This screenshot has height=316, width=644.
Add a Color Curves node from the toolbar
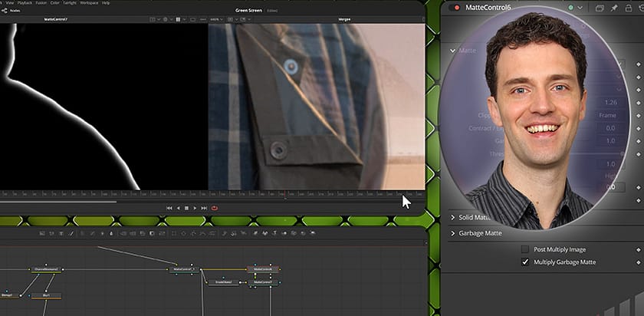pos(93,233)
